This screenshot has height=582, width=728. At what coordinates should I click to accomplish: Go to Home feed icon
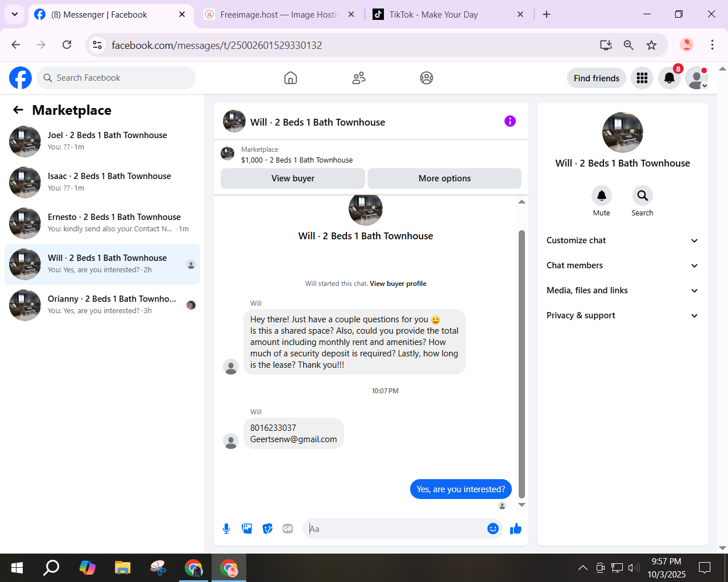(291, 78)
